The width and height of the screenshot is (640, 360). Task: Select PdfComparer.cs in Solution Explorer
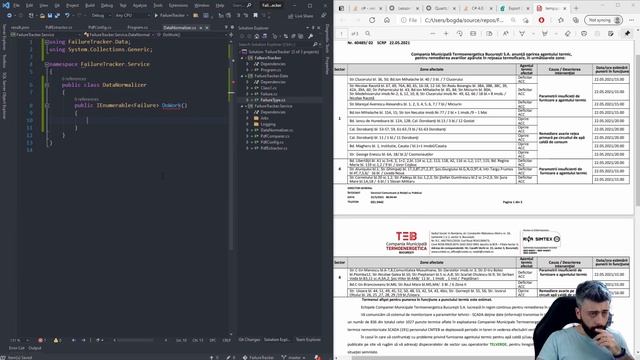coord(275,136)
